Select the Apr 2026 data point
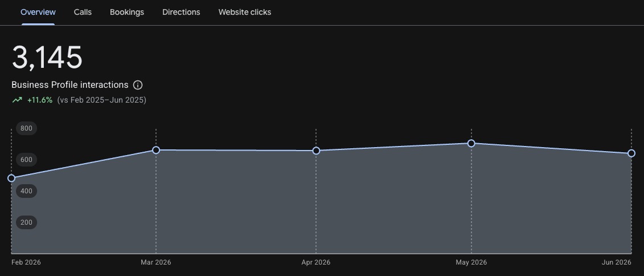 (x=316, y=151)
